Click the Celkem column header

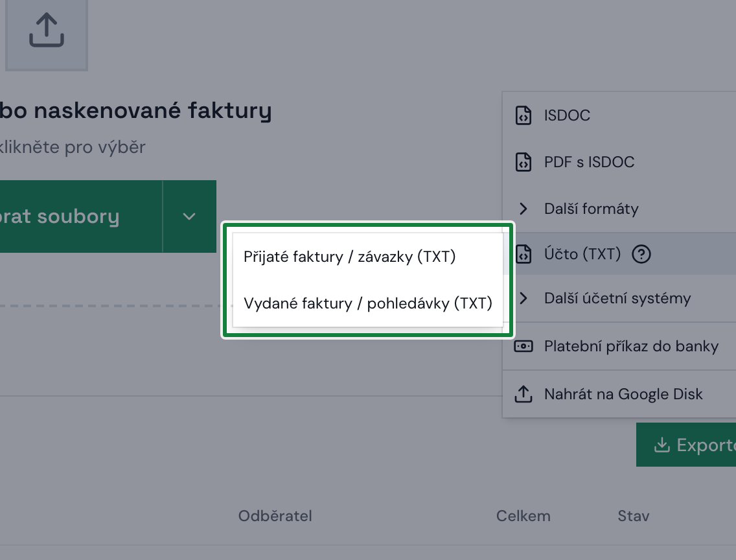click(x=523, y=516)
